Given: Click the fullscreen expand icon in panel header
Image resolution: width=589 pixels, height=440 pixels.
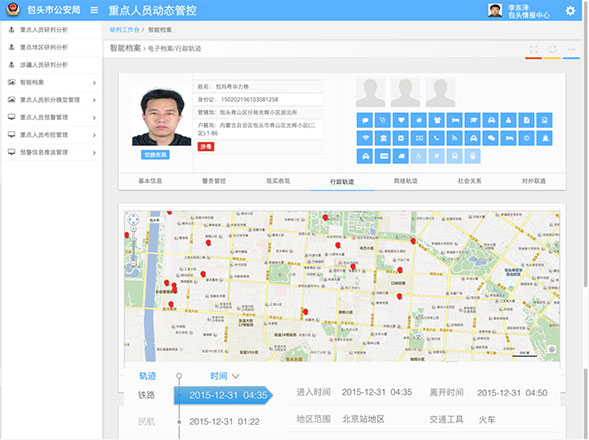Looking at the screenshot, I should (533, 49).
